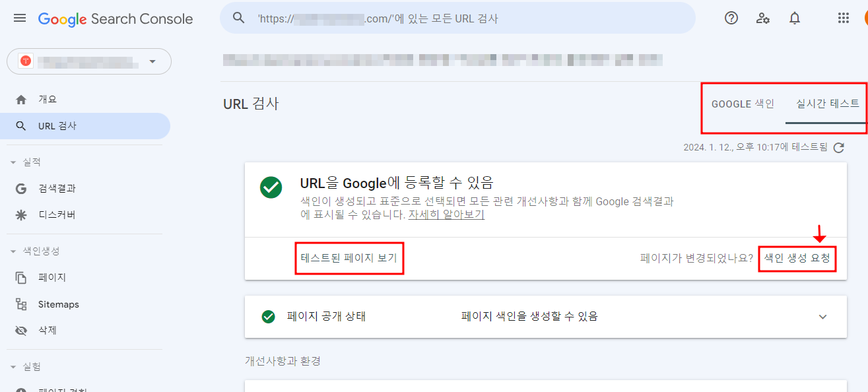The height and width of the screenshot is (392, 868).
Task: Click the test timestamp 2024. 1. 12. text
Action: pos(755,148)
